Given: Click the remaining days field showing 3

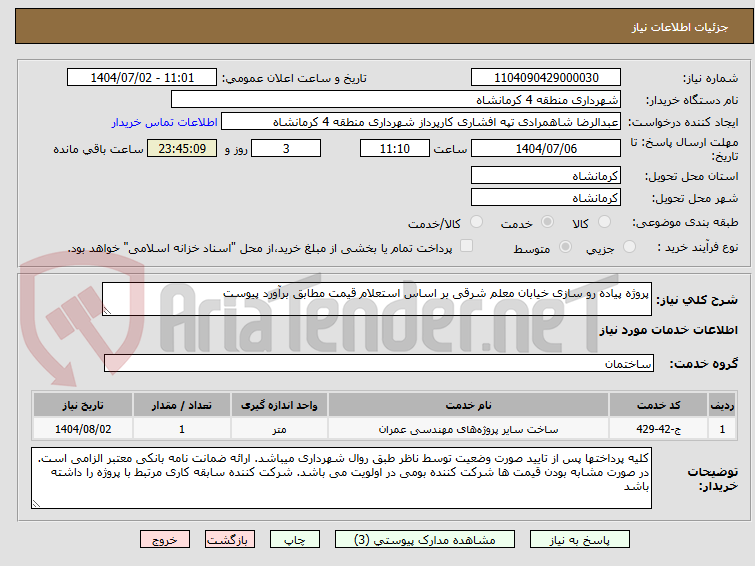Looking at the screenshot, I should click(286, 148).
